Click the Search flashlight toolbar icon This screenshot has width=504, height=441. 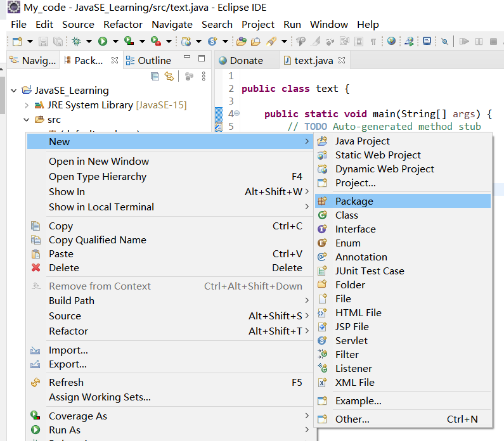tap(271, 41)
